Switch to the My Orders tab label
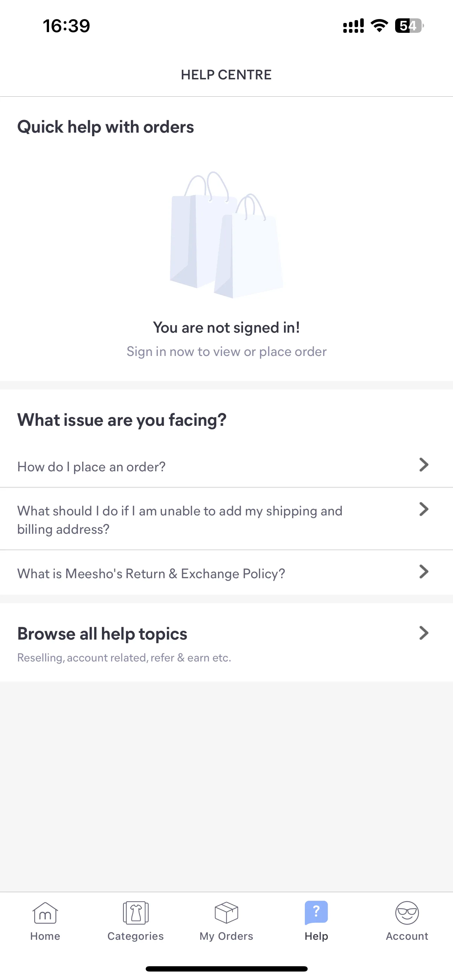 tap(226, 936)
